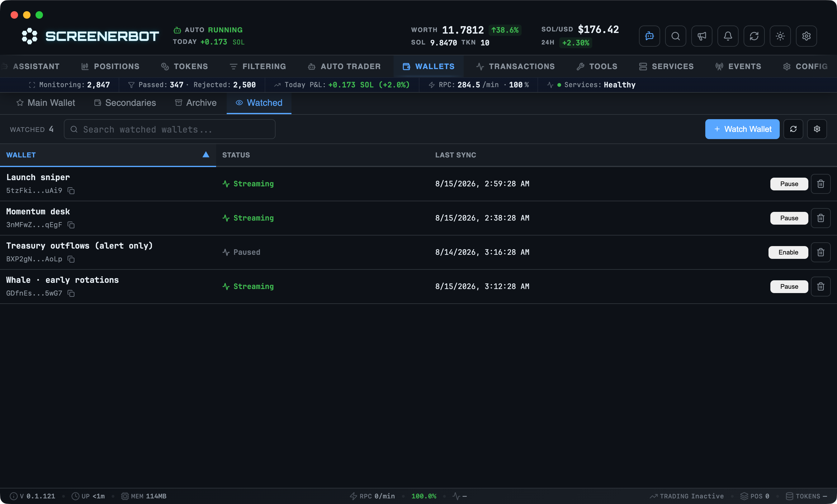Click the MEM chip icon in status bar
This screenshot has height=504, width=837.
pyautogui.click(x=125, y=496)
